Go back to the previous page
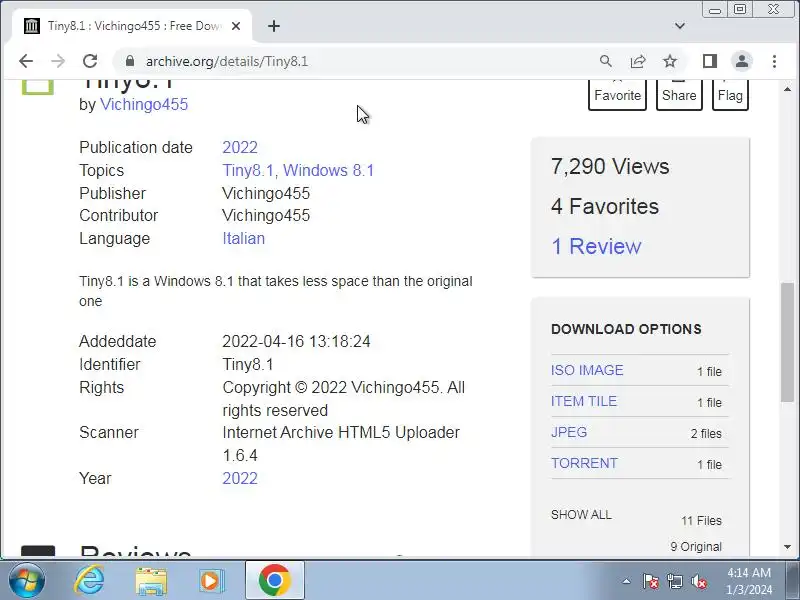The width and height of the screenshot is (800, 600). (x=26, y=61)
